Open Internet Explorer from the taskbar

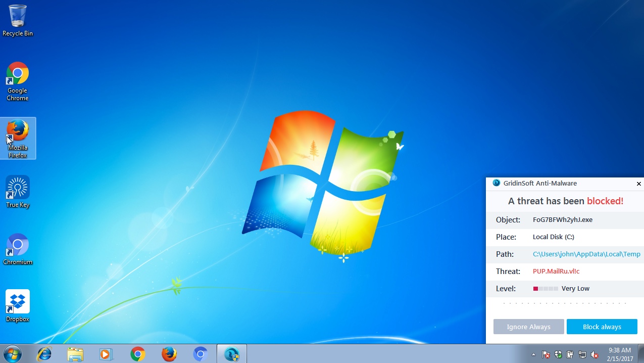[44, 354]
